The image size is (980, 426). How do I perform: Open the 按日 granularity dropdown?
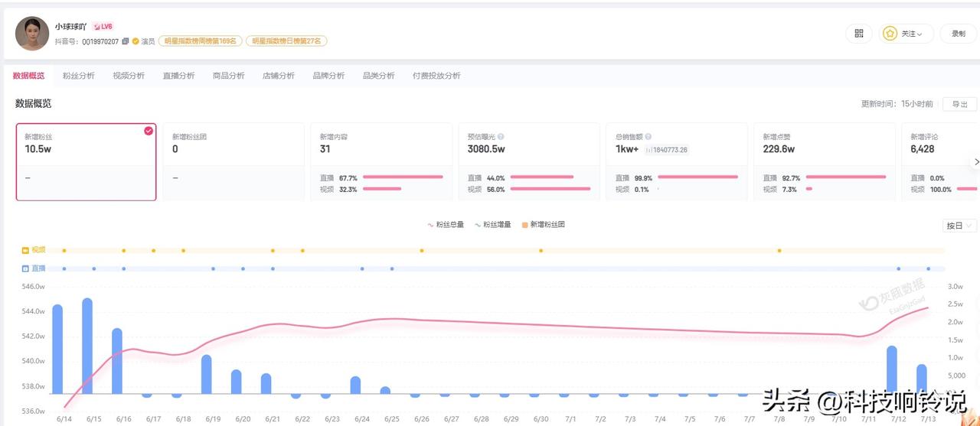point(959,226)
